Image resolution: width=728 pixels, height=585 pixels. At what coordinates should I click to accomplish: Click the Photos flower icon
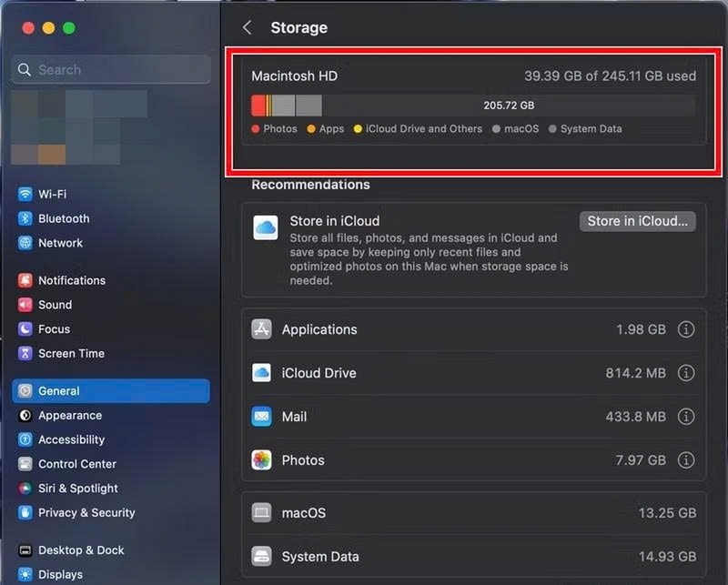(261, 460)
